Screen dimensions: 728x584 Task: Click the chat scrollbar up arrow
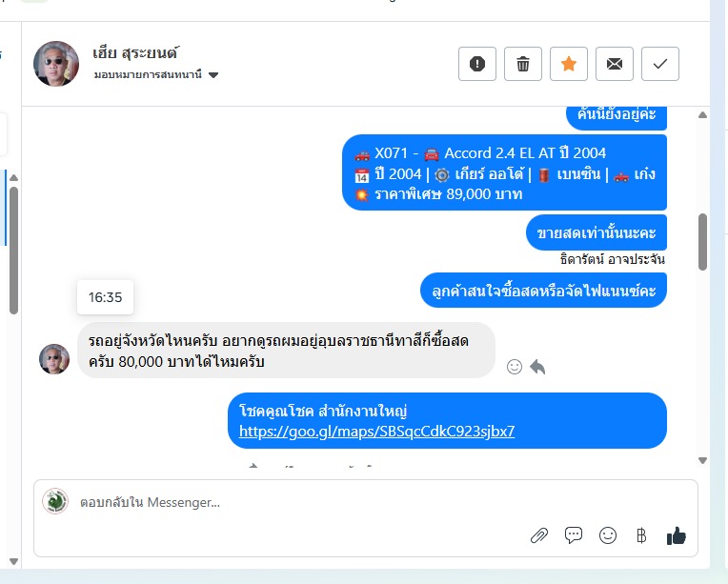point(702,114)
